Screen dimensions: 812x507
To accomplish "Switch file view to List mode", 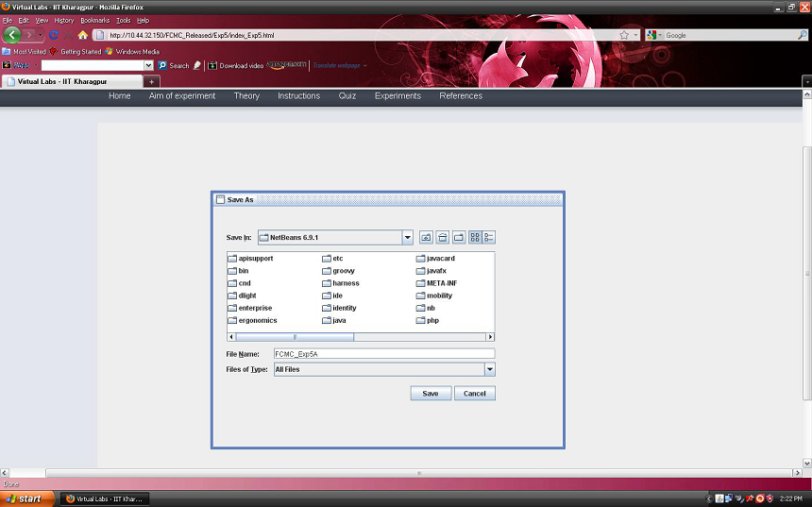I will pyautogui.click(x=474, y=237).
